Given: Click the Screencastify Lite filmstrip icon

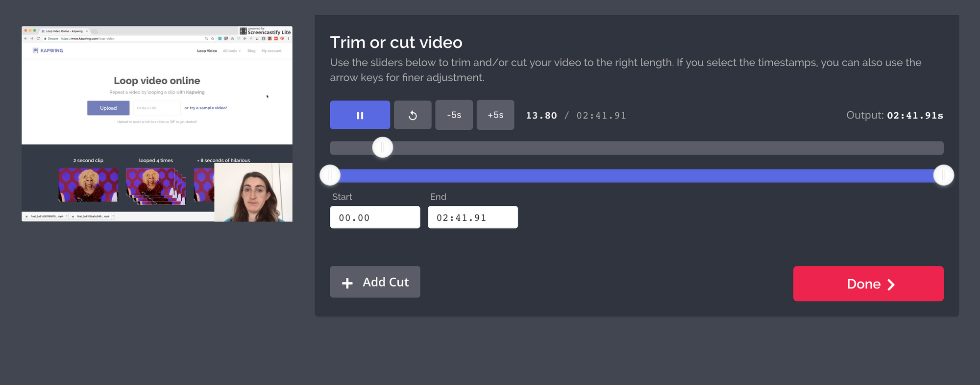Looking at the screenshot, I should [x=243, y=31].
